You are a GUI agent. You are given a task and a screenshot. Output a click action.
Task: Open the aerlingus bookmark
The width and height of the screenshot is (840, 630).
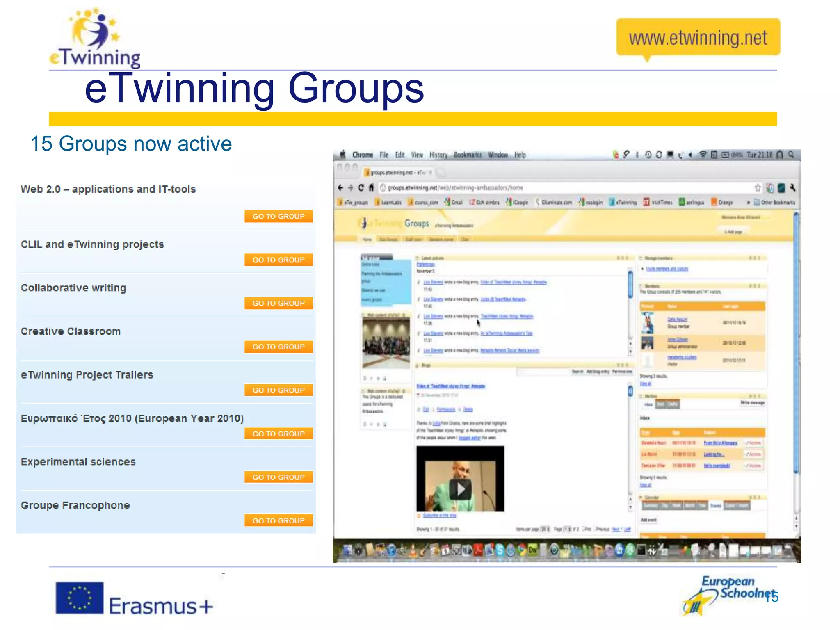(x=692, y=202)
